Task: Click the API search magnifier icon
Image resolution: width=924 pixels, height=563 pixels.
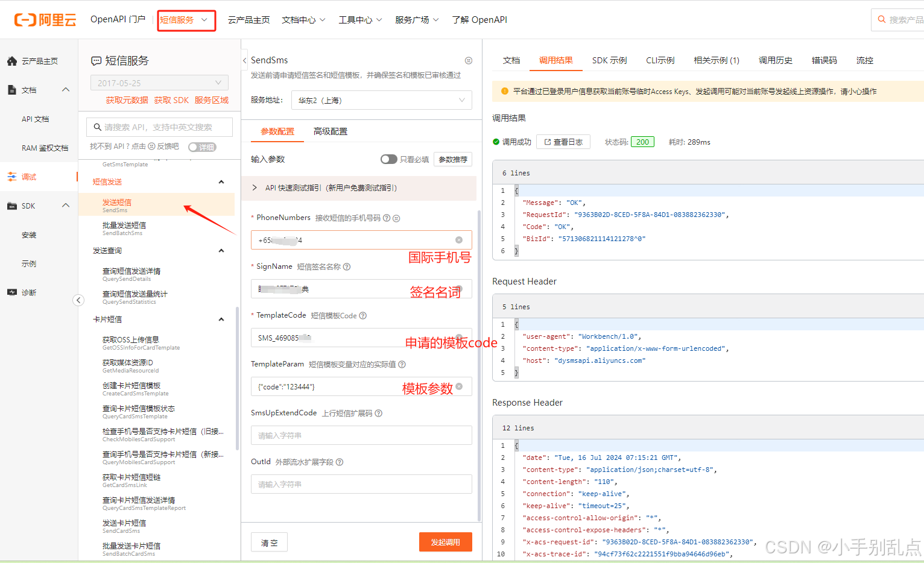Action: [97, 127]
